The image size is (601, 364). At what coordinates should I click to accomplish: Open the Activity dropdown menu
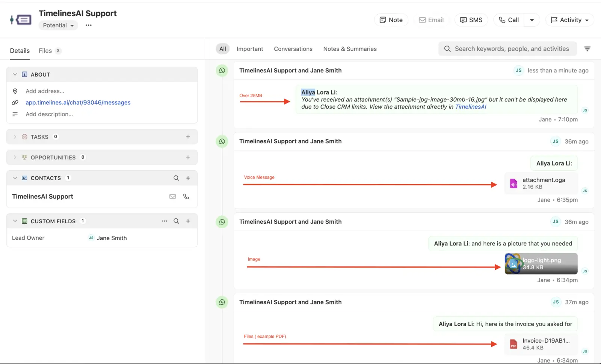click(569, 20)
